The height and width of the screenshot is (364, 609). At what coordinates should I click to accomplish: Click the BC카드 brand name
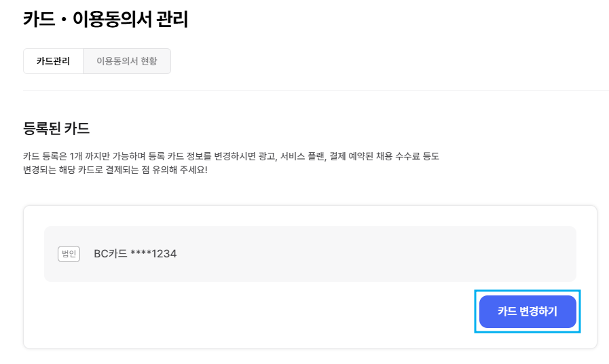(x=110, y=254)
